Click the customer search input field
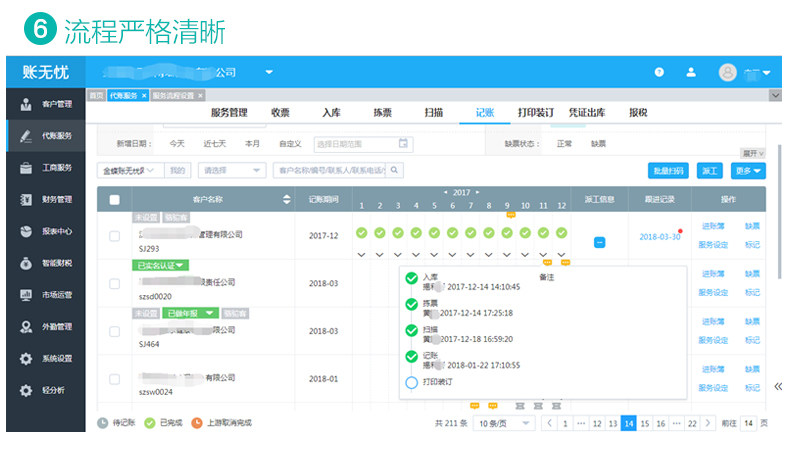790x458 pixels. 332,170
